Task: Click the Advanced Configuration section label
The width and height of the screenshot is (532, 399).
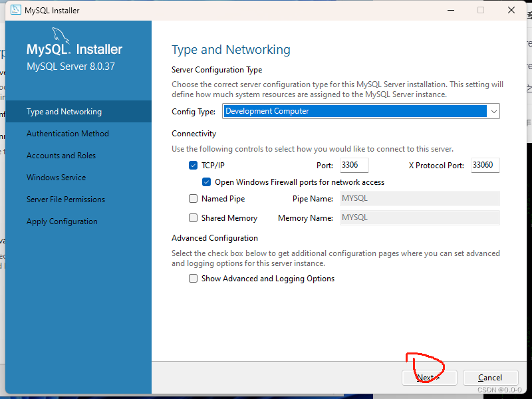Action: tap(215, 238)
